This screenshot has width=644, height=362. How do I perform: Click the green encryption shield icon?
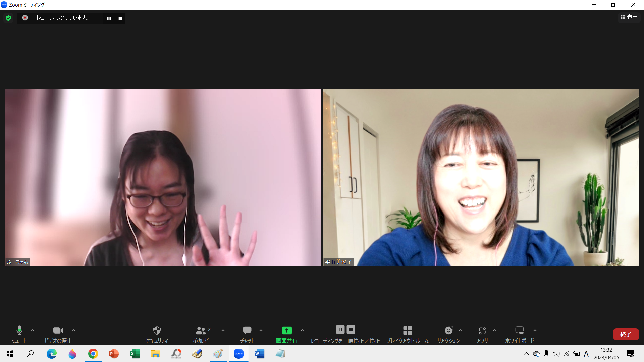coord(8,18)
